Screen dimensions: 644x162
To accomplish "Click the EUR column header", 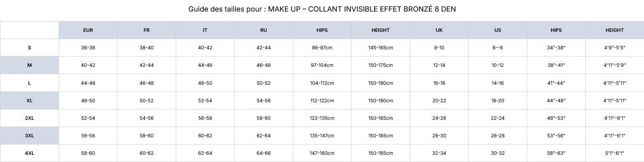I will click(x=88, y=30).
